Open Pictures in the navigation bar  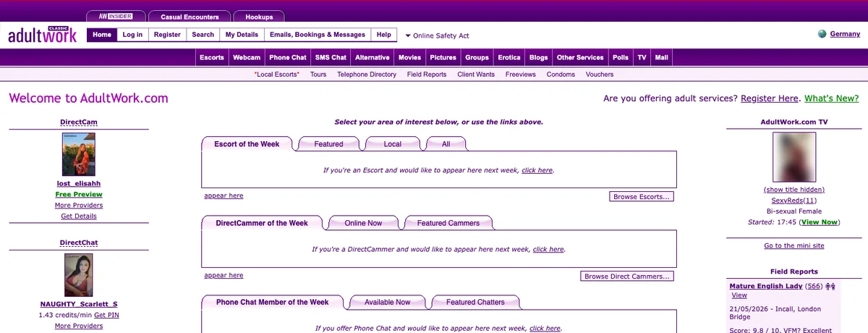[443, 57]
